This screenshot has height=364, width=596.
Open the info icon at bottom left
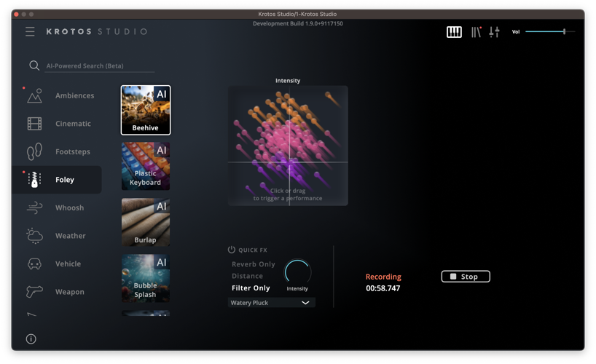pos(31,339)
